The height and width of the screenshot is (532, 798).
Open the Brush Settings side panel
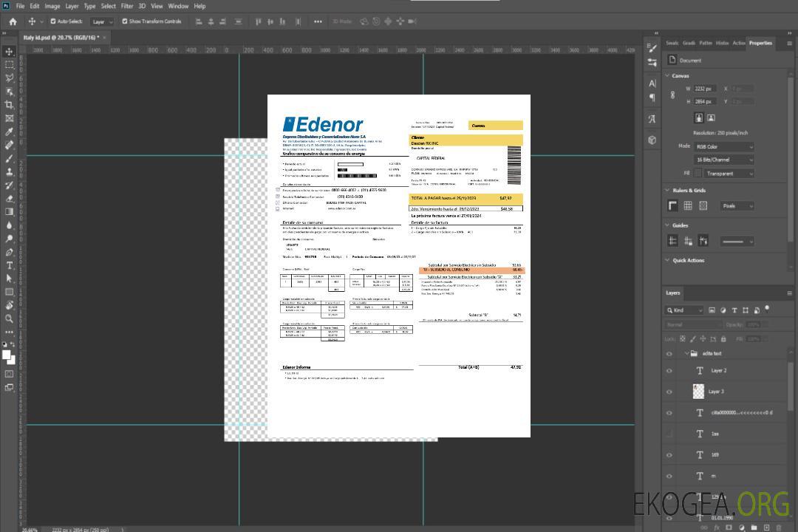coord(652,48)
